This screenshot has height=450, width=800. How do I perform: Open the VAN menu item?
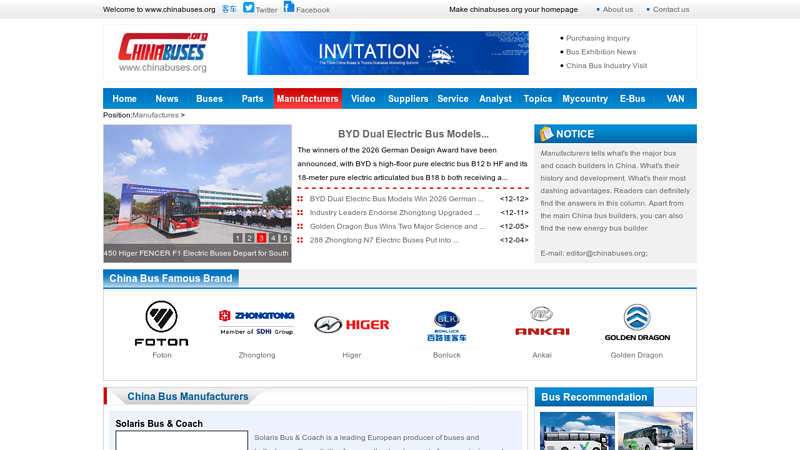[x=675, y=98]
